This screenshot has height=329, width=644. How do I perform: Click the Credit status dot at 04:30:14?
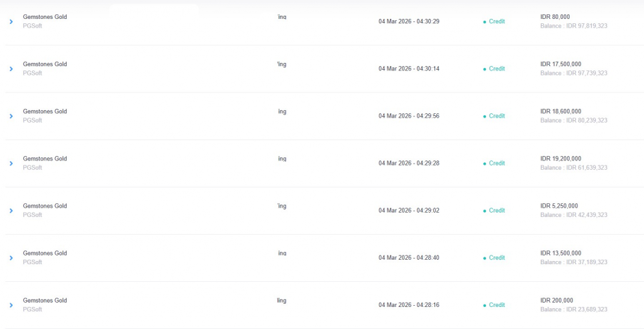click(484, 69)
